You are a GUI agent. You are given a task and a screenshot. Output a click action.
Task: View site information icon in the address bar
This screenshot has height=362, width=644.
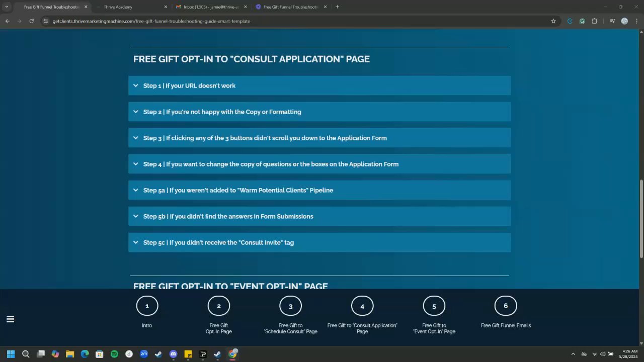pyautogui.click(x=46, y=21)
